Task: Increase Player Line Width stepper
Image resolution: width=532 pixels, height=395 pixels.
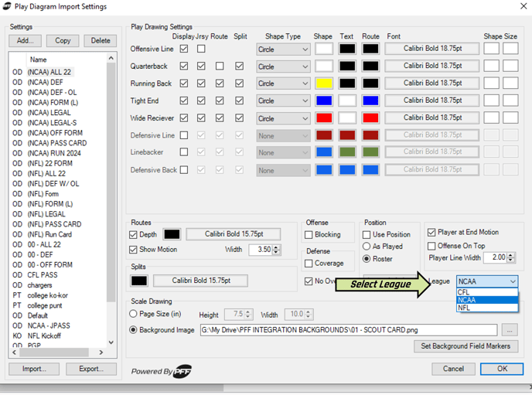Action: [x=510, y=255]
